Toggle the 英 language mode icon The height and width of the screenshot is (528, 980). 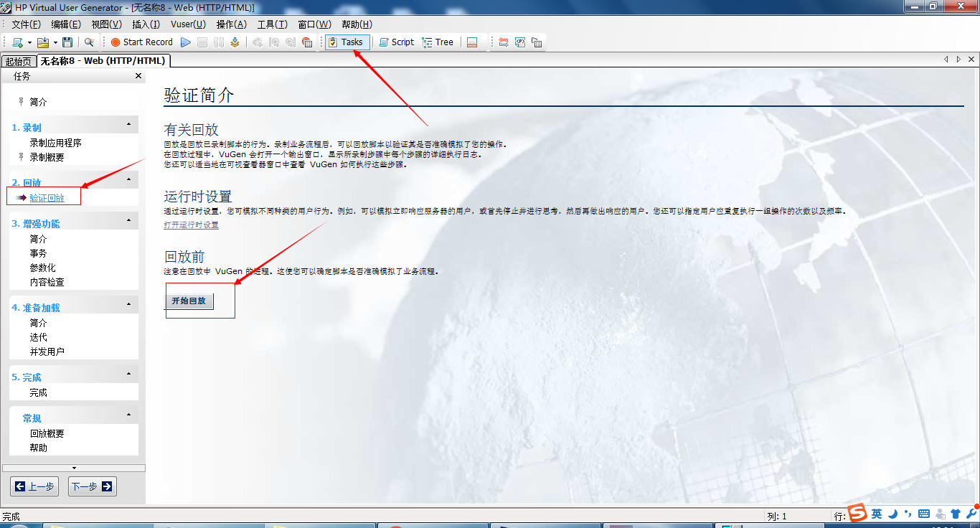click(877, 514)
